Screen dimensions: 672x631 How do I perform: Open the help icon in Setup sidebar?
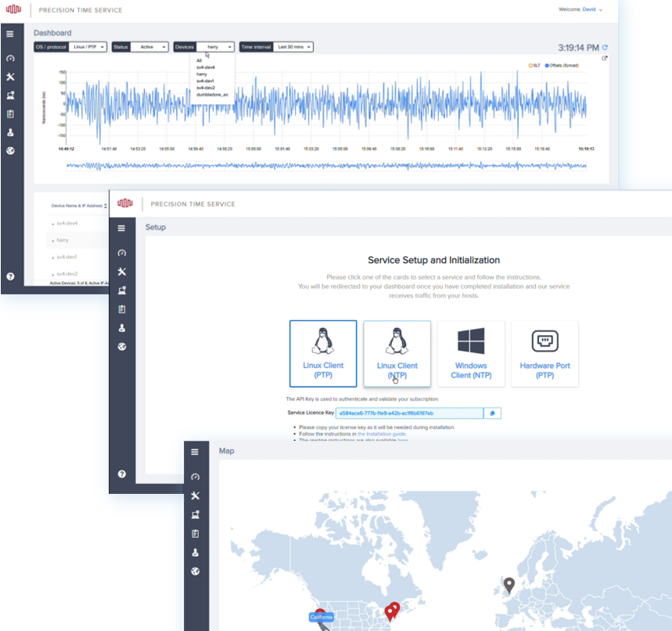coord(121,474)
